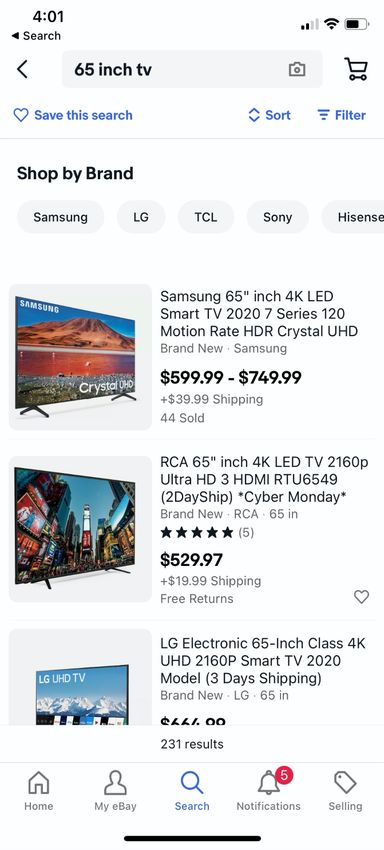Select the Samsung brand chip
384x850 pixels.
click(60, 217)
